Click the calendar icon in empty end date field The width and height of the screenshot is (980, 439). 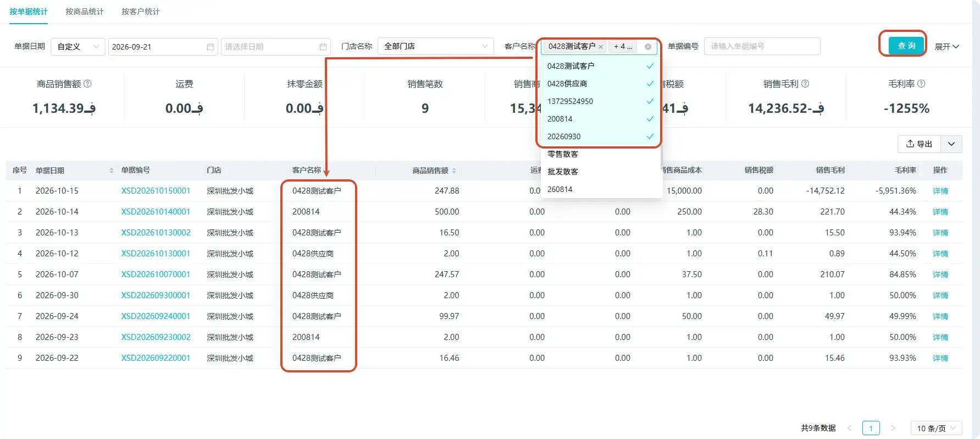pos(323,47)
